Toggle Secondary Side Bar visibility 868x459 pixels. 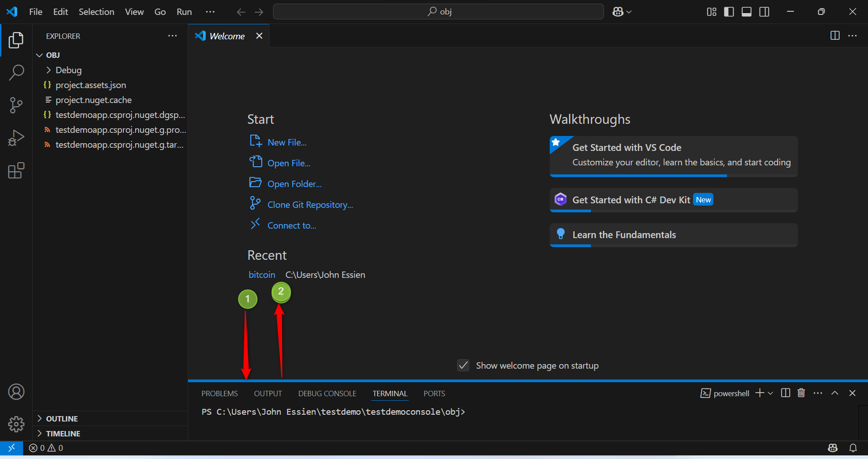pos(764,12)
